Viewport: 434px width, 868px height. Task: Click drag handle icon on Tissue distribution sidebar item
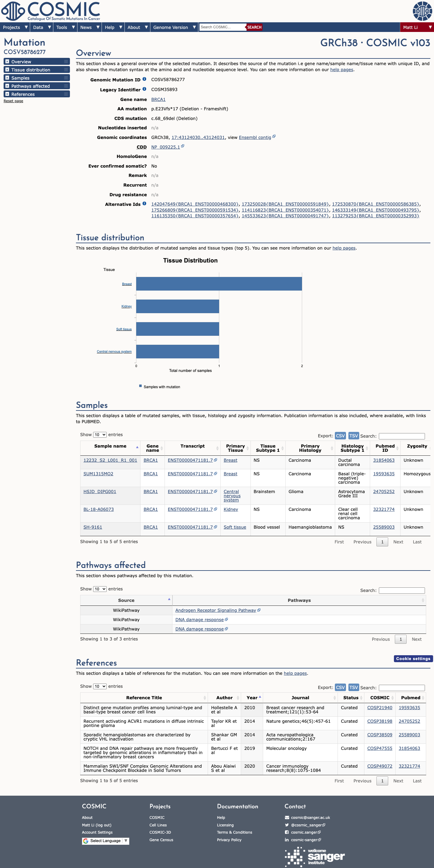click(x=66, y=69)
